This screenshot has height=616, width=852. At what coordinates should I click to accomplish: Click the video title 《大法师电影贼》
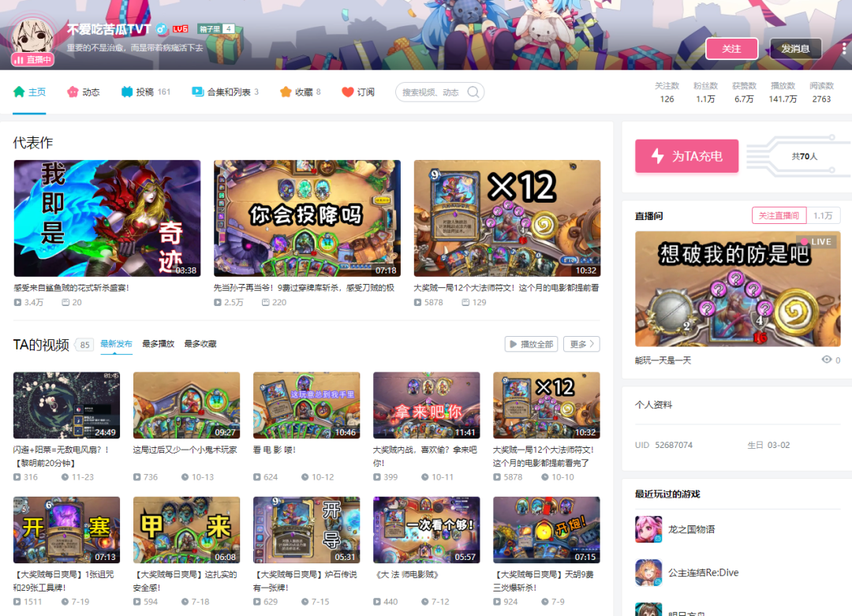[406, 574]
